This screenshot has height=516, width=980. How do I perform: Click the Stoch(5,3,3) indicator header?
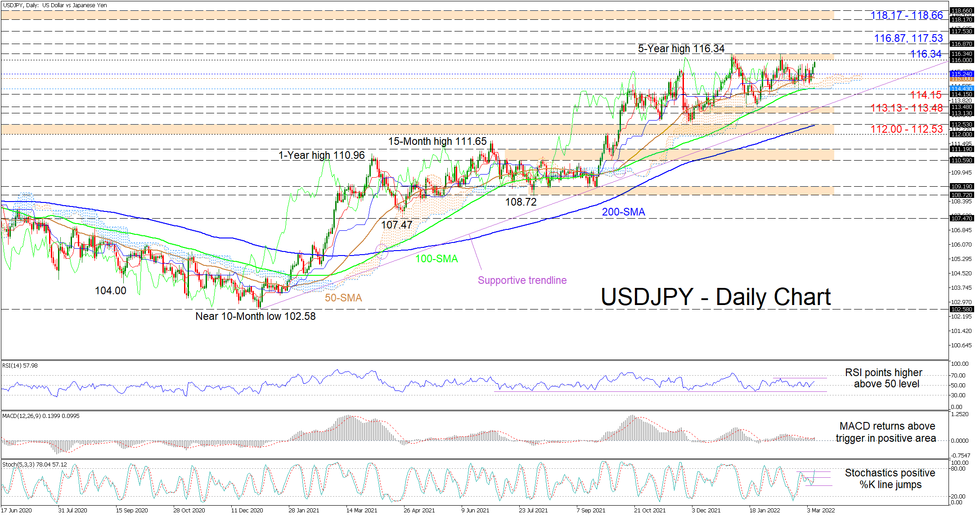pyautogui.click(x=34, y=465)
